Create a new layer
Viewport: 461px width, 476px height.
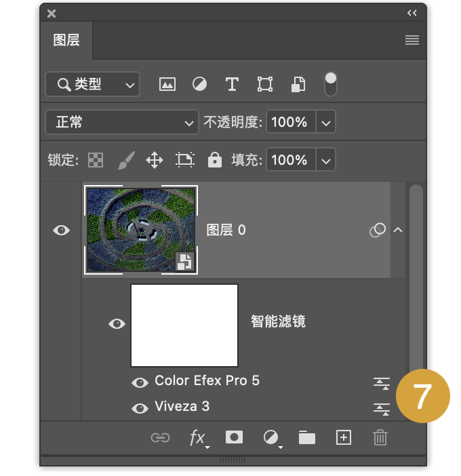[x=344, y=437]
